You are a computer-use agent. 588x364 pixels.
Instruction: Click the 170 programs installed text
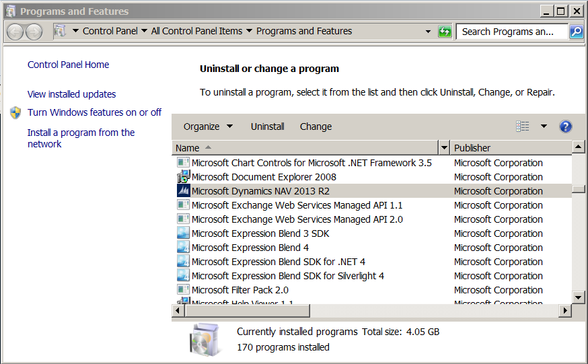coord(283,347)
